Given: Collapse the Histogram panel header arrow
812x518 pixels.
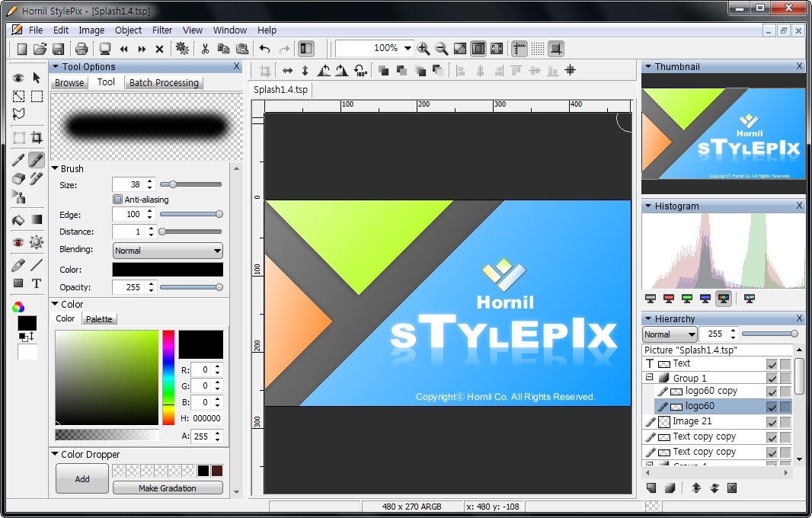Looking at the screenshot, I should pyautogui.click(x=647, y=206).
